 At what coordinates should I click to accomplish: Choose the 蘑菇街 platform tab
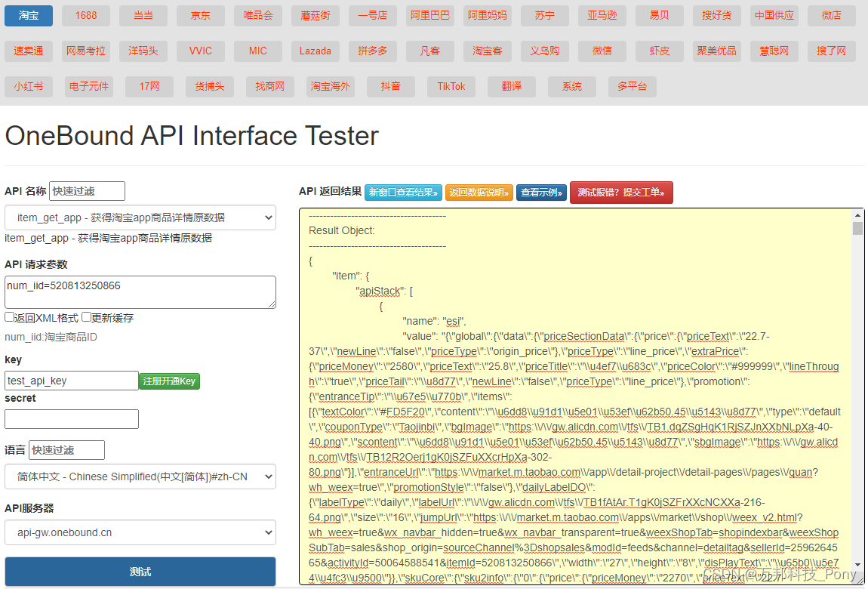click(315, 16)
